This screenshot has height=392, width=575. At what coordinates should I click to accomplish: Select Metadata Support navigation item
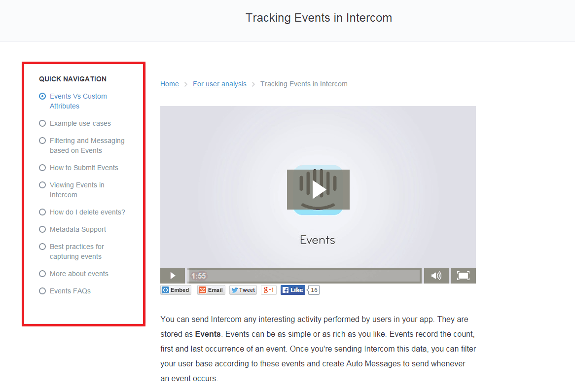[72, 229]
